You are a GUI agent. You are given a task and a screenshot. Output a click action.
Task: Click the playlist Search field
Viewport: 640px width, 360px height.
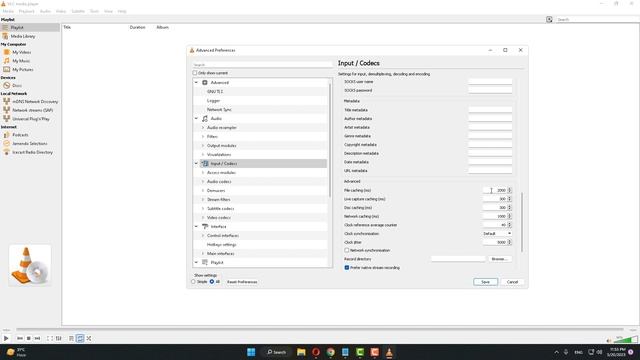coord(597,19)
